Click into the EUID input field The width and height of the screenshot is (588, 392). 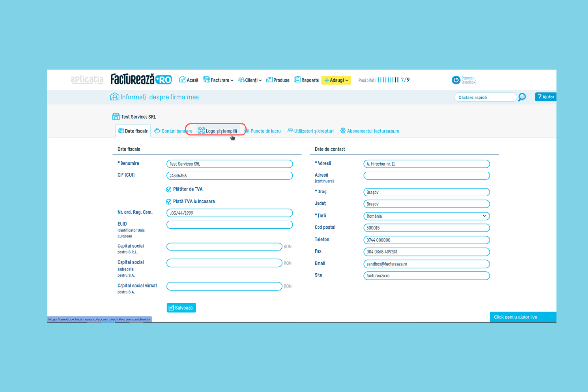[x=229, y=225]
